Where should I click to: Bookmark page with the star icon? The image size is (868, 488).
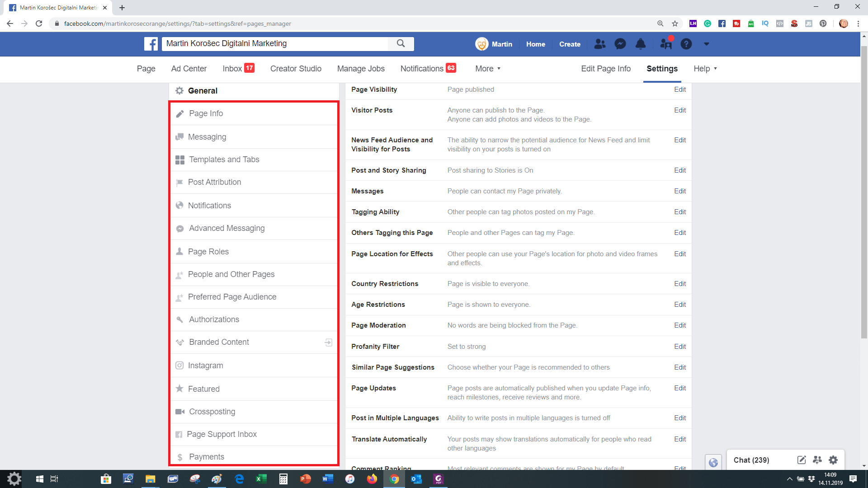pyautogui.click(x=675, y=23)
